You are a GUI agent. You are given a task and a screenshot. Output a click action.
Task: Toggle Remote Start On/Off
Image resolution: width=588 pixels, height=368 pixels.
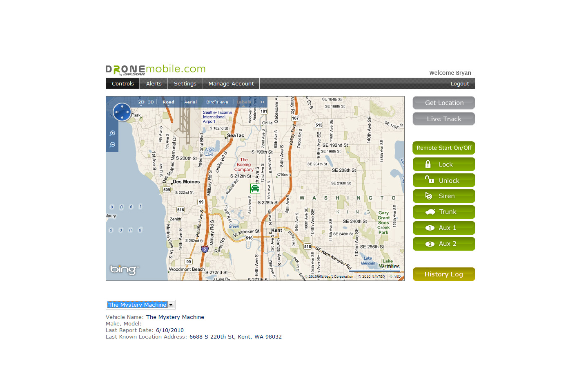[444, 148]
